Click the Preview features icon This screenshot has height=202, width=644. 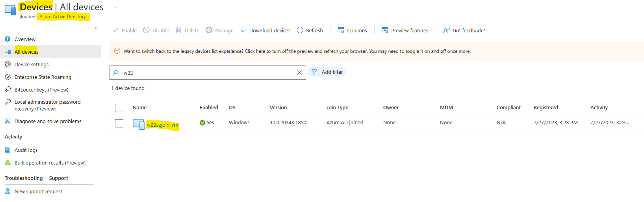click(x=385, y=30)
